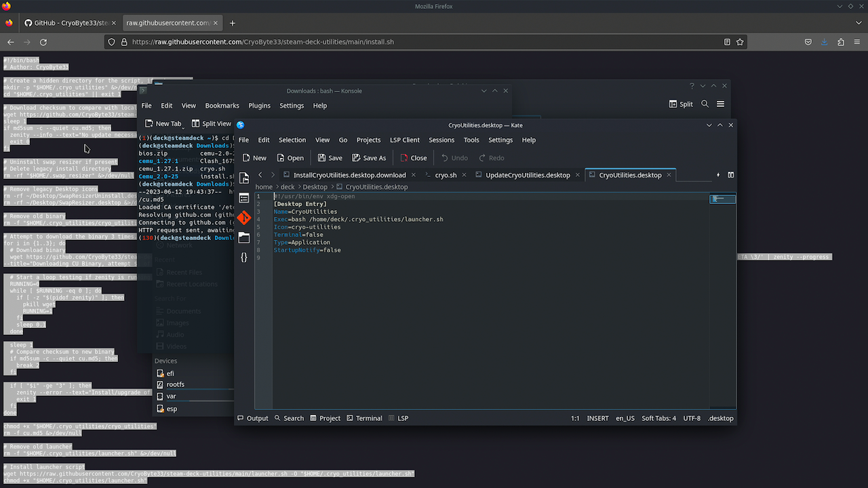Select the esp device in Dolphin's sidebar
Image resolution: width=868 pixels, height=488 pixels.
pos(193,409)
